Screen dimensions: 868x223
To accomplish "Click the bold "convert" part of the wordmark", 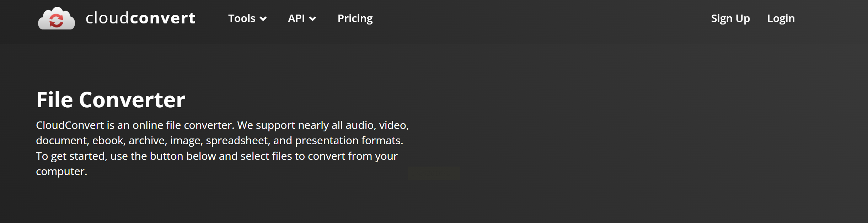I will [163, 18].
